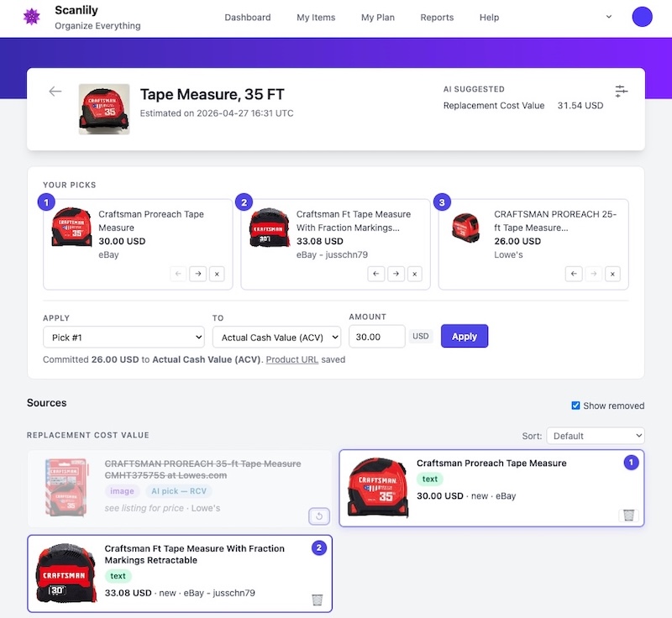This screenshot has width=672, height=618.
Task: Click the AI pick — RCV tag
Action: (179, 491)
